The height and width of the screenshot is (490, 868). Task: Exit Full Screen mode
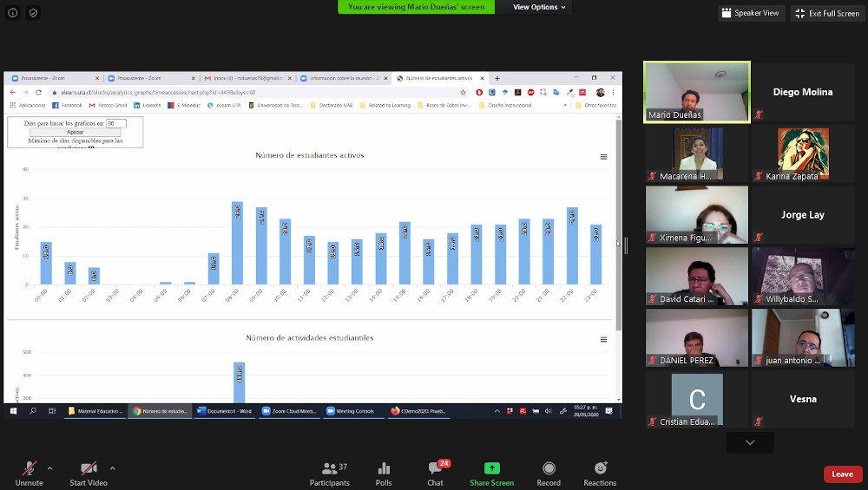(827, 13)
